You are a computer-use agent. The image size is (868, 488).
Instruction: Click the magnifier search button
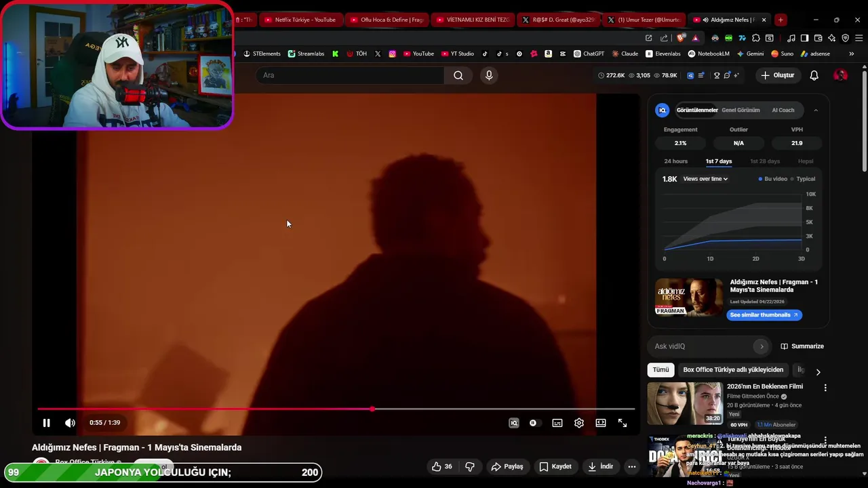pos(458,75)
